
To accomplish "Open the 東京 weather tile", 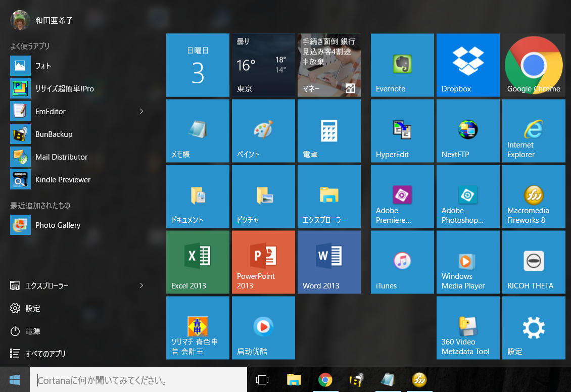I will (263, 65).
